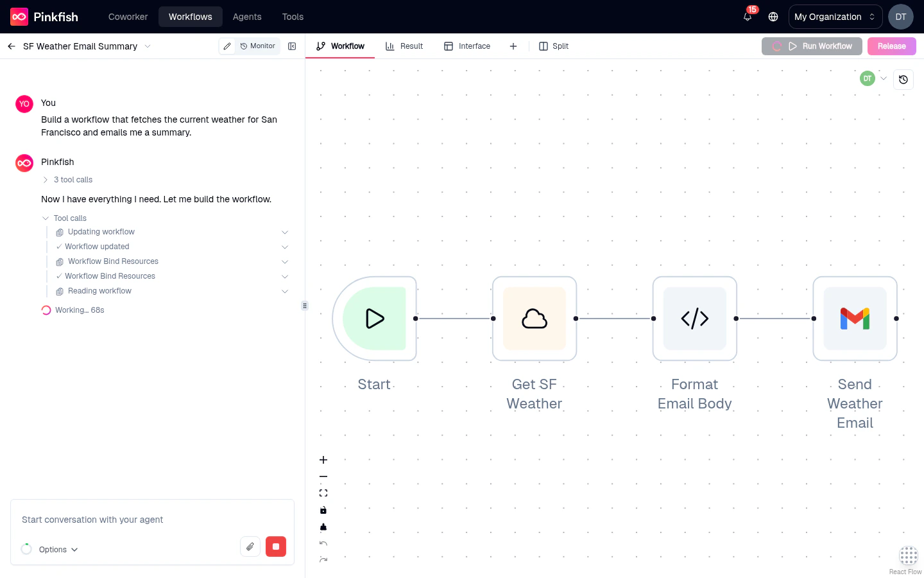Collapse the chat sidebar panel
The image size is (924, 578).
(292, 46)
